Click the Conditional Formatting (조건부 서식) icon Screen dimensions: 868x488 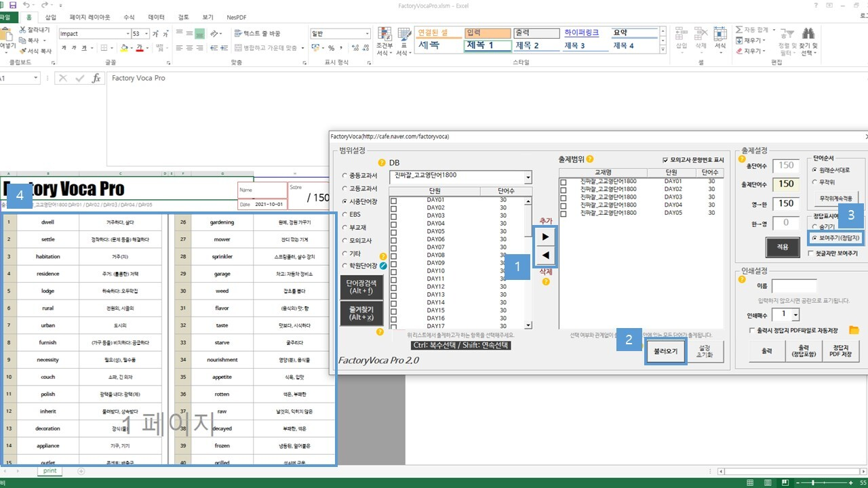point(384,35)
